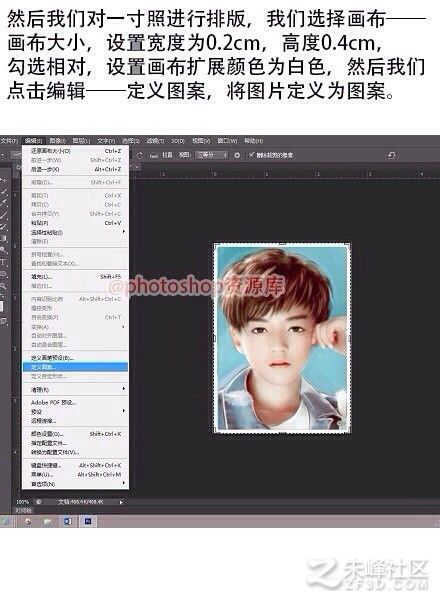Open the 图像 menu in menu bar
The height and width of the screenshot is (600, 440).
(x=58, y=141)
